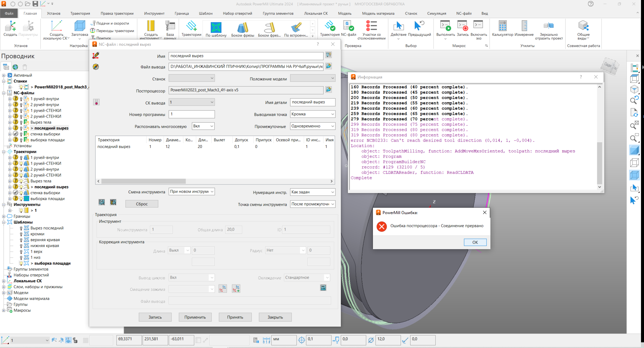The height and width of the screenshot is (348, 644).
Task: Open the Выводимая точка dropdown
Action: (312, 114)
